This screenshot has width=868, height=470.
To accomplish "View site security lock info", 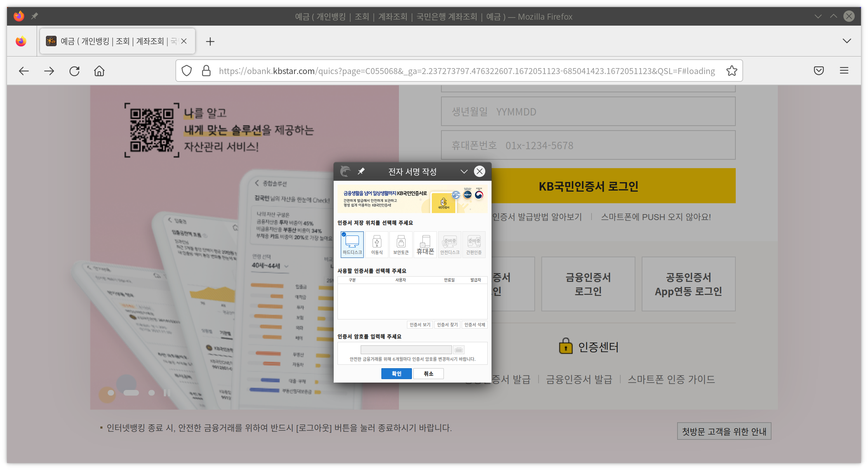I will pyautogui.click(x=206, y=71).
